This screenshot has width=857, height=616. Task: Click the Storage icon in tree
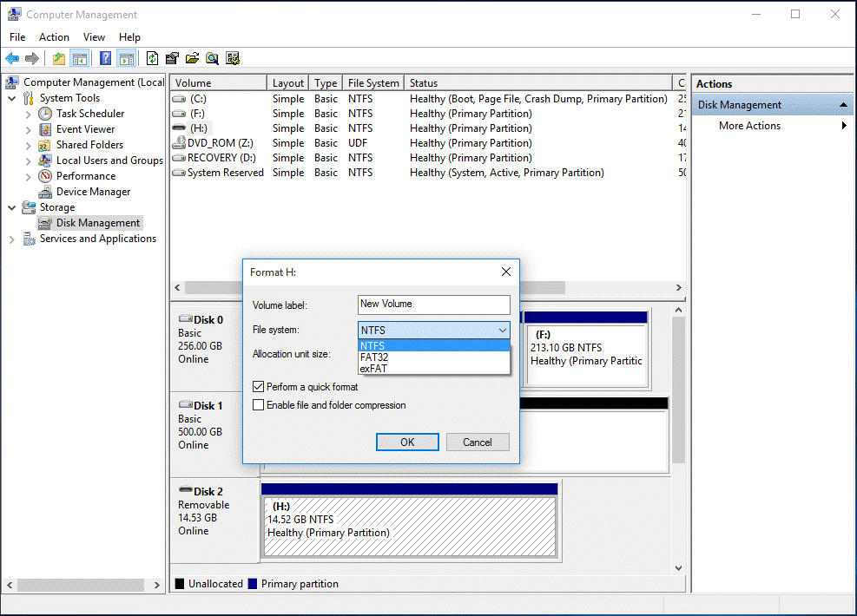tap(29, 207)
